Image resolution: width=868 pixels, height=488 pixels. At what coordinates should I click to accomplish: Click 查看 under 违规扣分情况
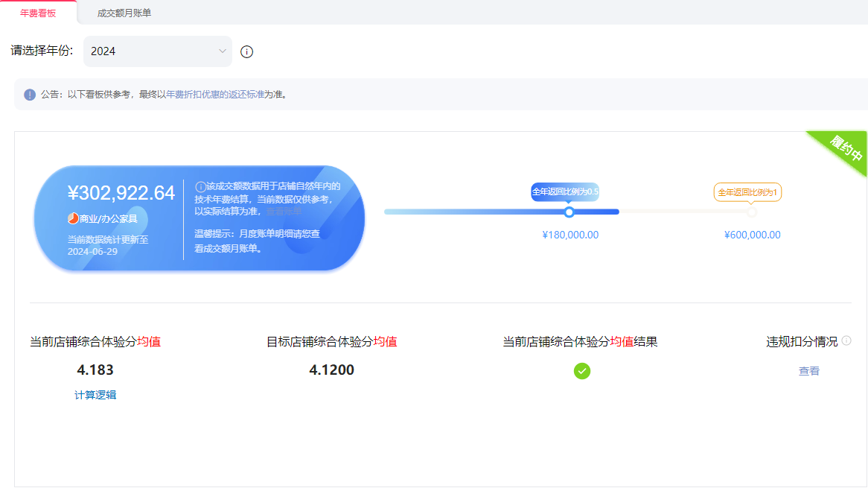coord(809,371)
